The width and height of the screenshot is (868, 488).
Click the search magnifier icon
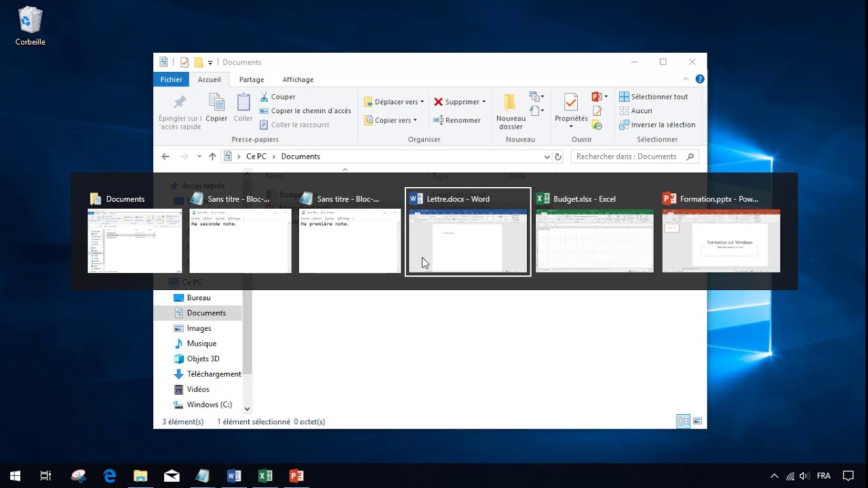coord(690,157)
